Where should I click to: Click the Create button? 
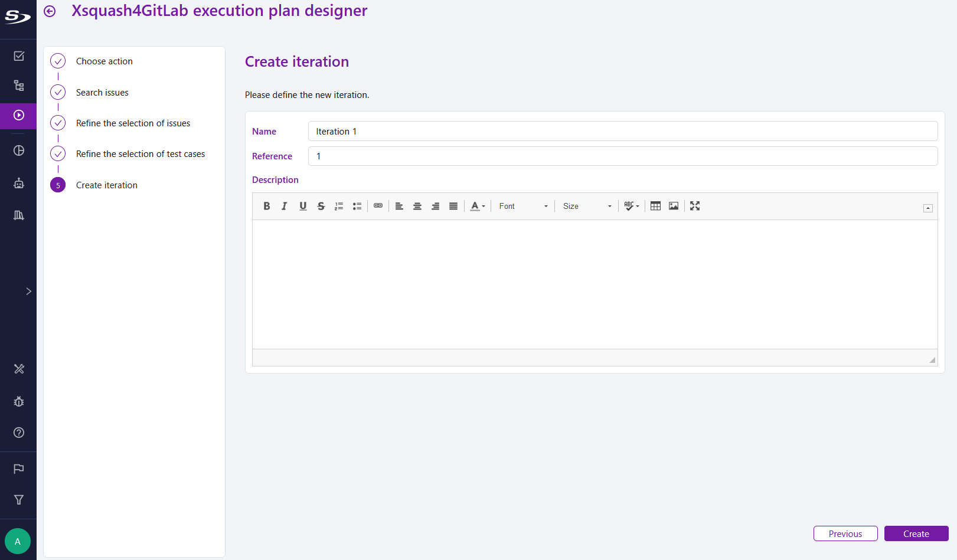916,533
